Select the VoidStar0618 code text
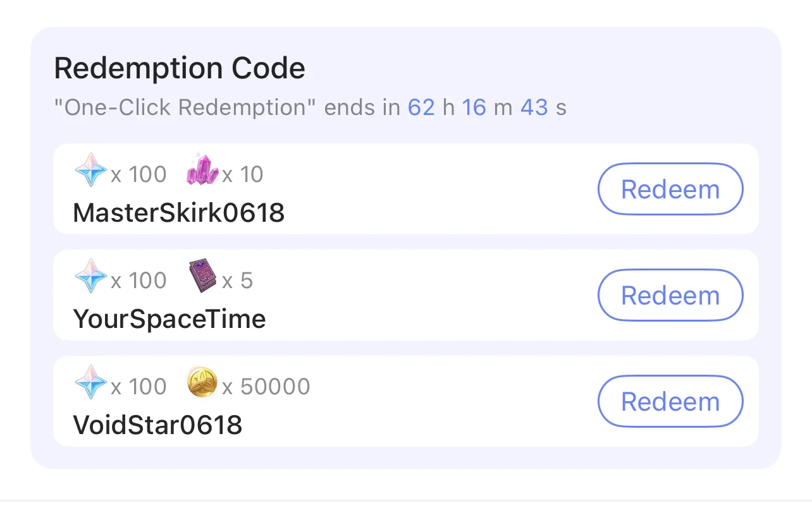The width and height of the screenshot is (812, 508). click(157, 425)
